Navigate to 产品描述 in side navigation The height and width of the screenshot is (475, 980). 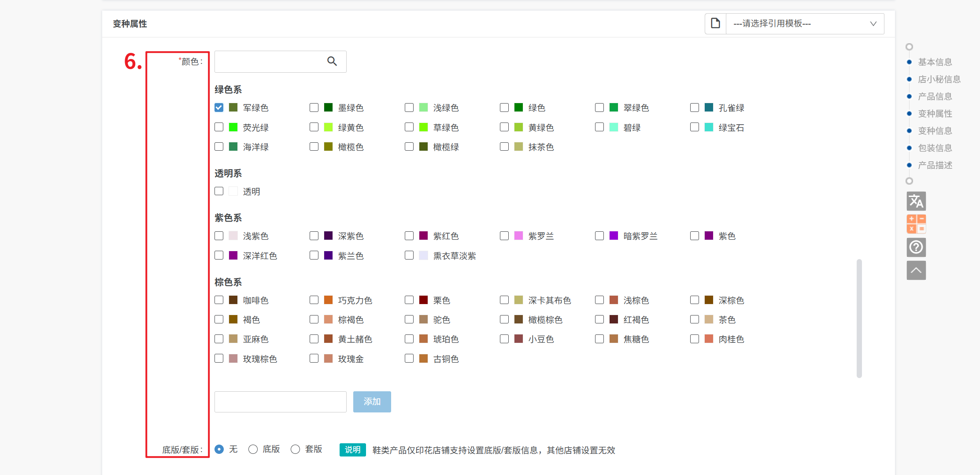point(935,165)
